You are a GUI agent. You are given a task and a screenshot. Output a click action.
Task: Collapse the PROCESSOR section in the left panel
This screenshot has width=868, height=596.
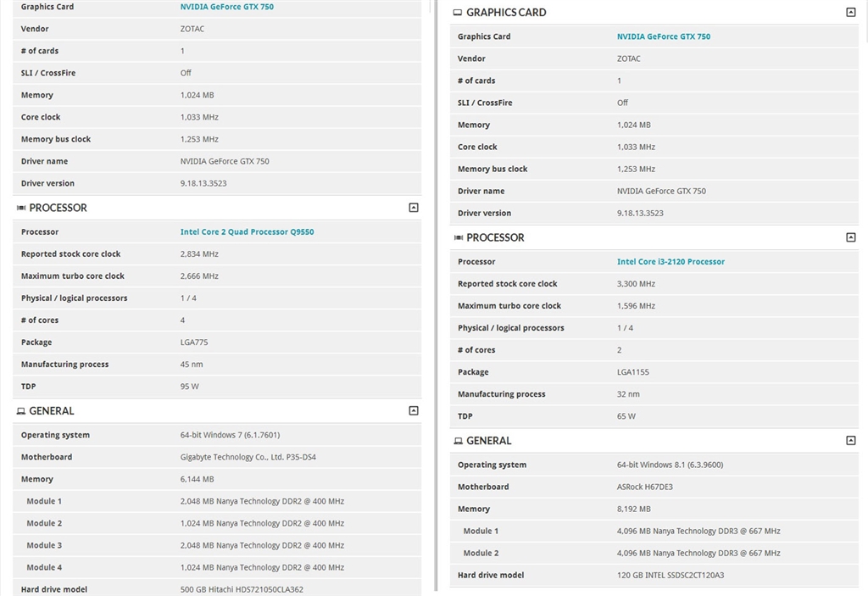[x=414, y=208]
